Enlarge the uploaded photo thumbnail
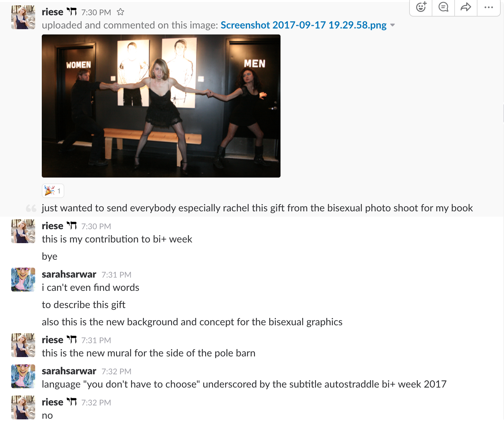The width and height of the screenshot is (504, 422). click(x=161, y=106)
